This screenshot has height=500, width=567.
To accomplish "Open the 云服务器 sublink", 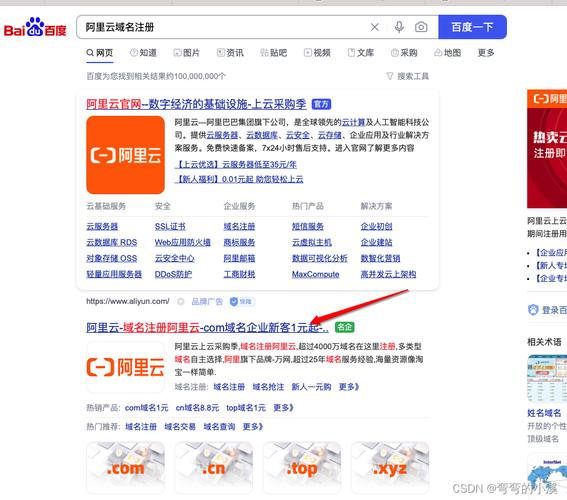I will point(102,227).
